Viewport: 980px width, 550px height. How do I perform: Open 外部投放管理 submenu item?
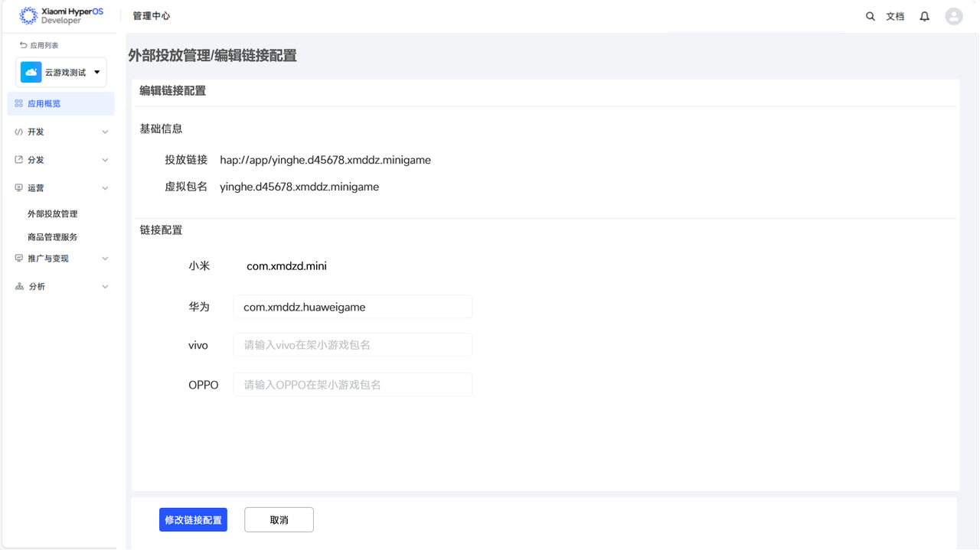point(52,214)
